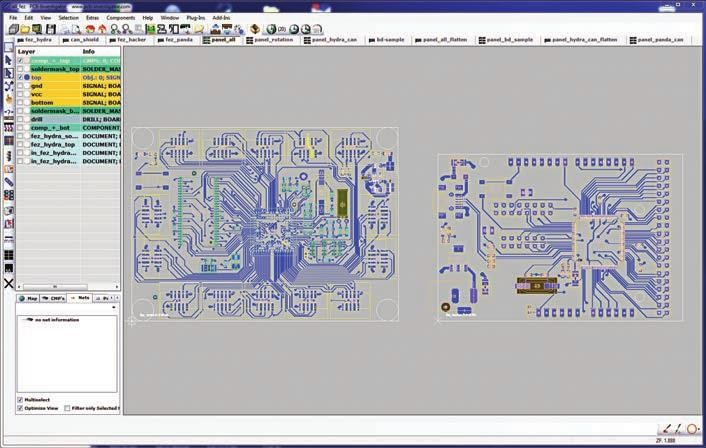Click the magnifier preview icon in toolbar
The width and height of the screenshot is (706, 448).
(76, 29)
